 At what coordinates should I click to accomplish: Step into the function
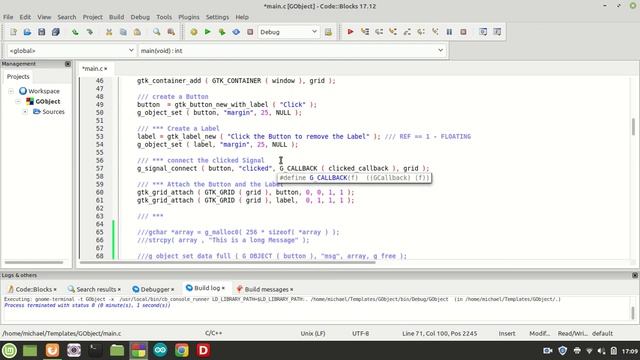[x=393, y=32]
